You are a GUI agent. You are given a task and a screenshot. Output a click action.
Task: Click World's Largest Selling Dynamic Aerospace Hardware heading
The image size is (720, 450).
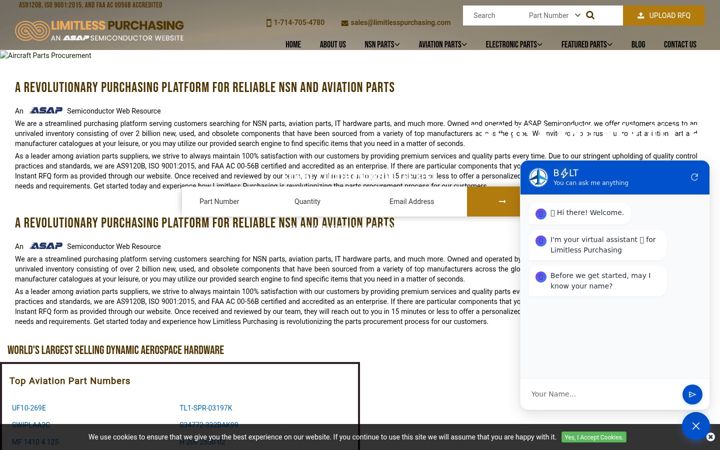click(x=116, y=350)
